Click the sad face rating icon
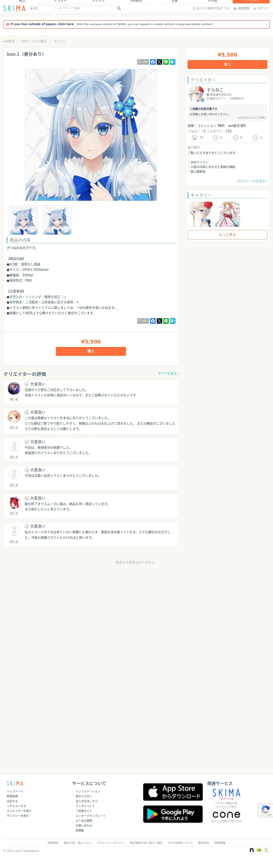Viewport: 273px width, 868px height. 256,138
